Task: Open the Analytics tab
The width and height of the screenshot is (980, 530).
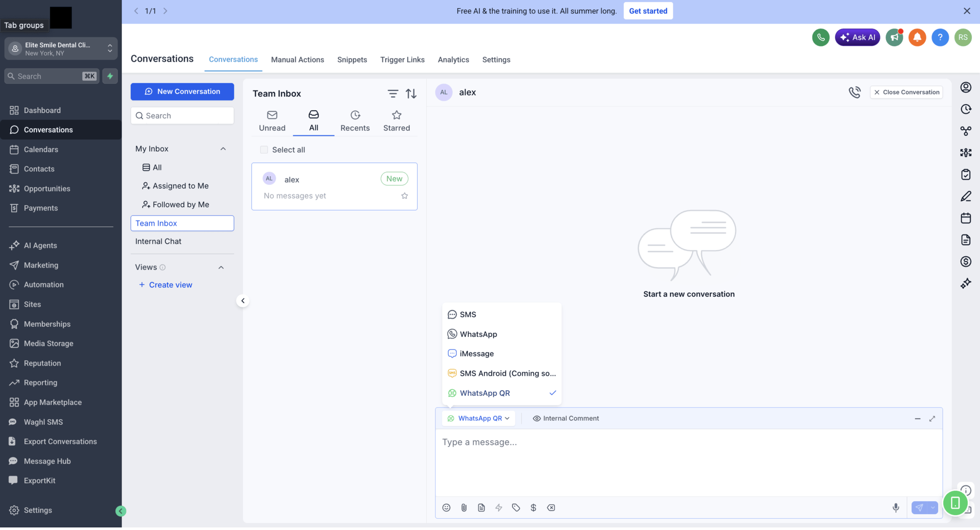Action: pyautogui.click(x=453, y=60)
